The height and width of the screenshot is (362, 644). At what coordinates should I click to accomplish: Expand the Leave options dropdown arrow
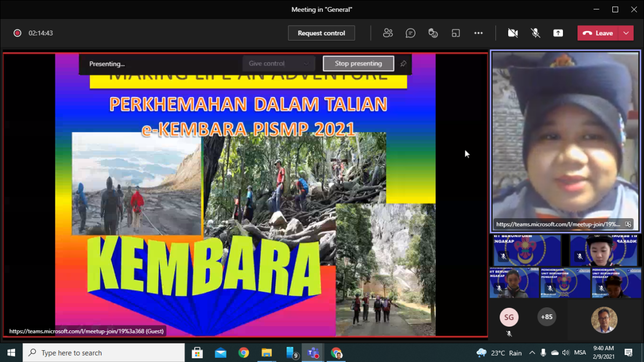pos(626,33)
